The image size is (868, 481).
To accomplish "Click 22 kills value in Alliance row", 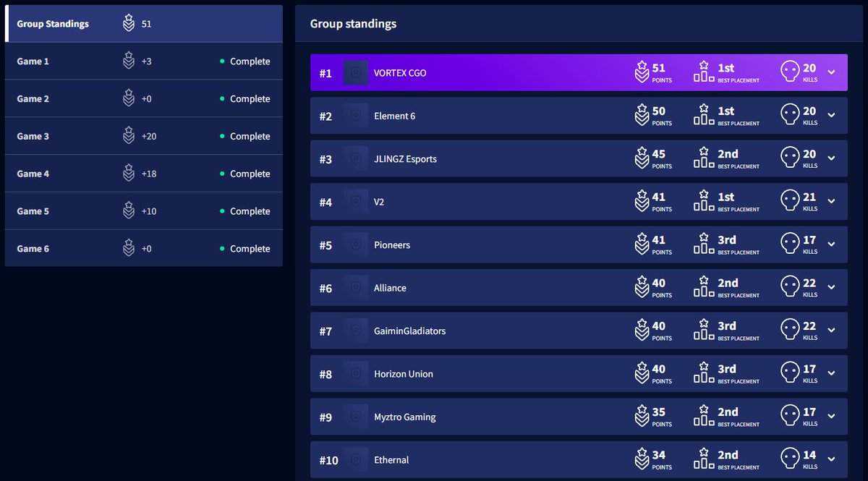I will [x=809, y=284].
